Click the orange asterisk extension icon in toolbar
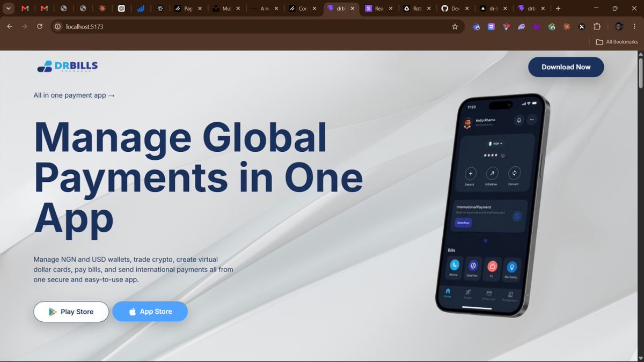Screen dimensions: 644x362 (x=567, y=26)
